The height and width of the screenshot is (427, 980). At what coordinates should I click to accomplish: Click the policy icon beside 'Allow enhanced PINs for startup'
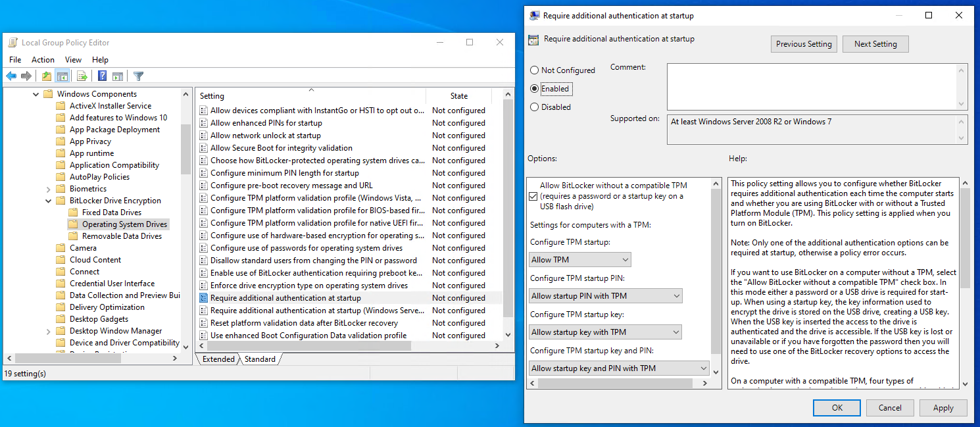tap(204, 123)
